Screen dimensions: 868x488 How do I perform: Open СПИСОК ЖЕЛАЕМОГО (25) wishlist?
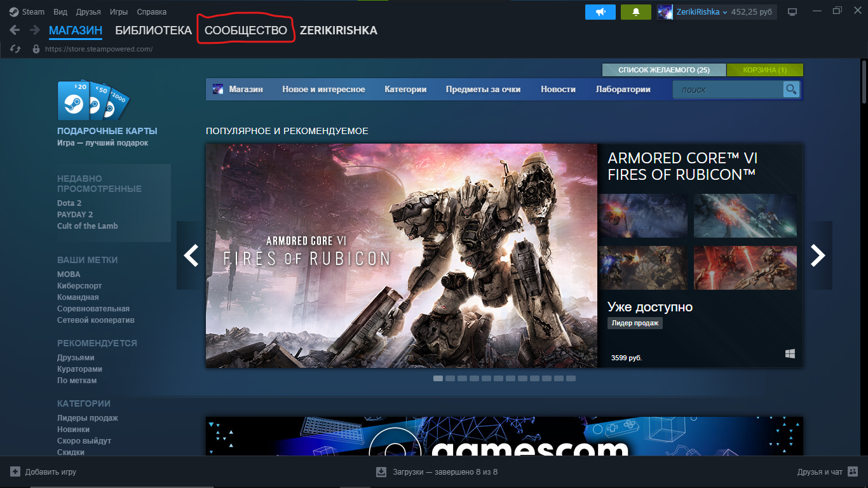coord(664,70)
